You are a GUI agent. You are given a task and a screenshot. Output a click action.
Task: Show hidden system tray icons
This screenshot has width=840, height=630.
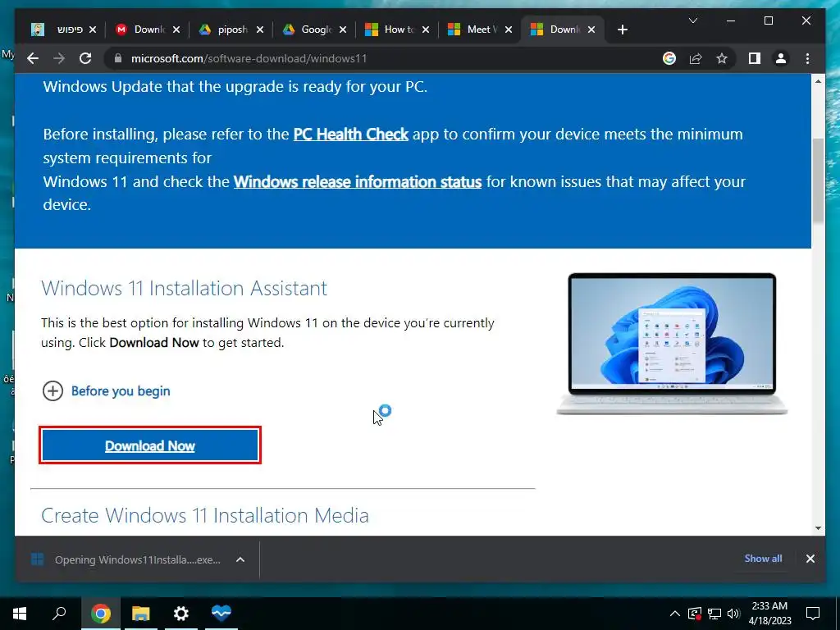(675, 614)
